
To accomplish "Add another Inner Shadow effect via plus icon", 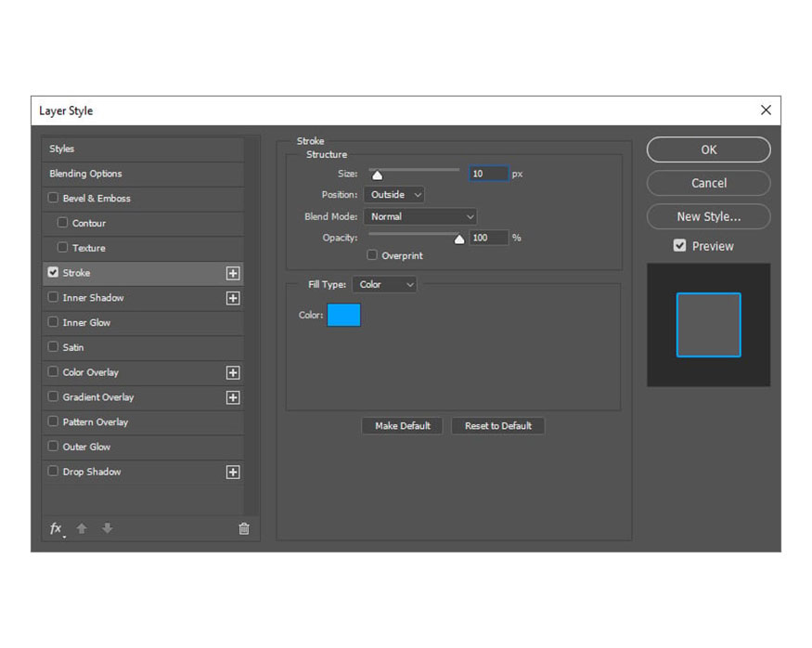I will [x=233, y=298].
